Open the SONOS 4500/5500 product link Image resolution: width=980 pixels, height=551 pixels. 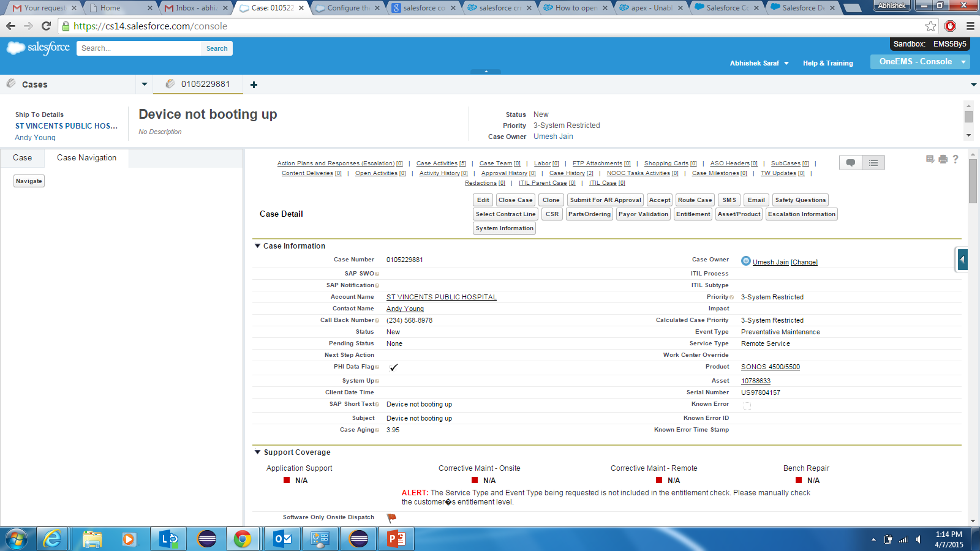click(771, 367)
